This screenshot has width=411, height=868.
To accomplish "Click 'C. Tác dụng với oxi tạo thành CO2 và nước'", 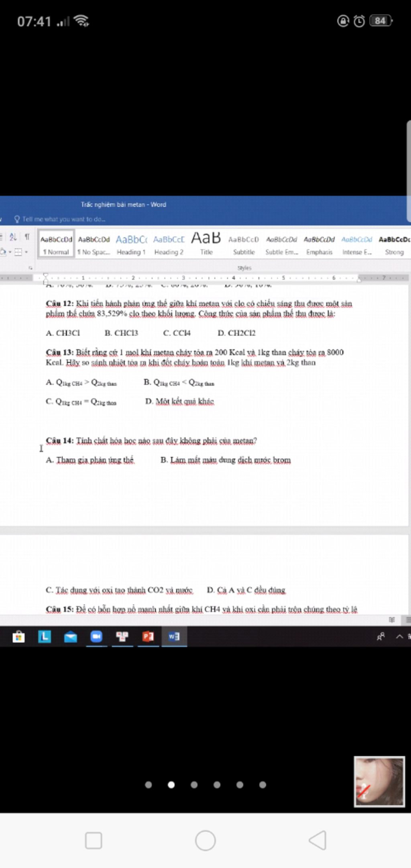I will pos(119,590).
